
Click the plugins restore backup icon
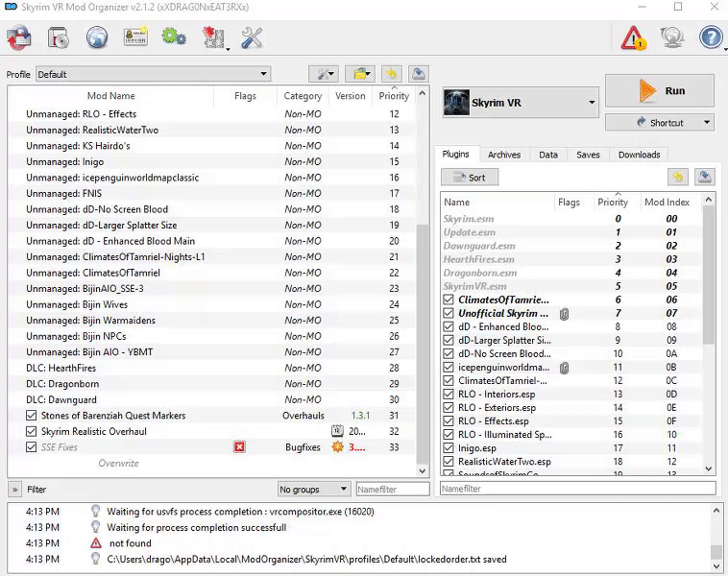[x=678, y=177]
